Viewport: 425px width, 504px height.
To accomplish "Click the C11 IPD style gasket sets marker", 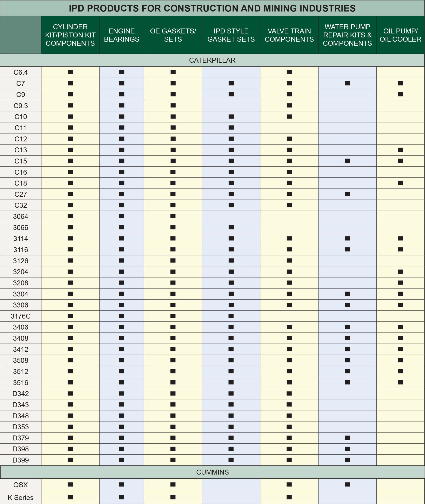I will pos(231,127).
